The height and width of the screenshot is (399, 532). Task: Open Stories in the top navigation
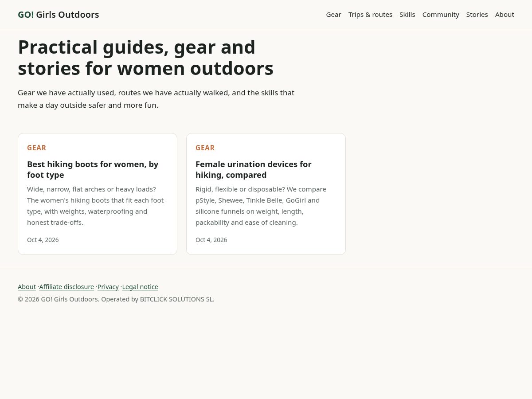[x=477, y=15]
